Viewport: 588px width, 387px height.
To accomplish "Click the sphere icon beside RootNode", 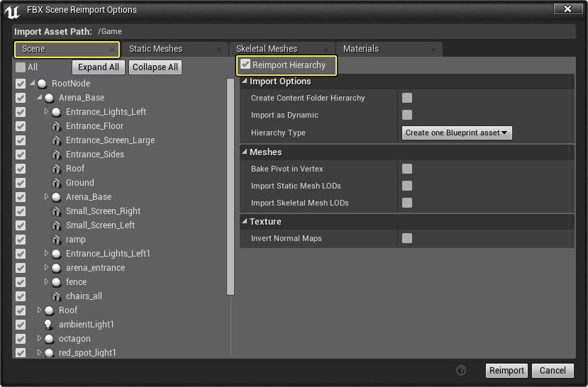I will (x=42, y=84).
